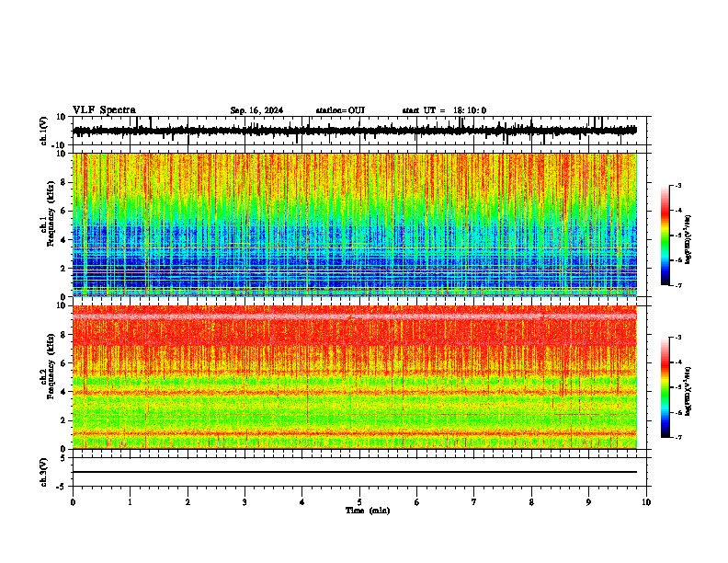The image size is (728, 563).
Task: Click time axis tick label '7'
Action: click(474, 502)
